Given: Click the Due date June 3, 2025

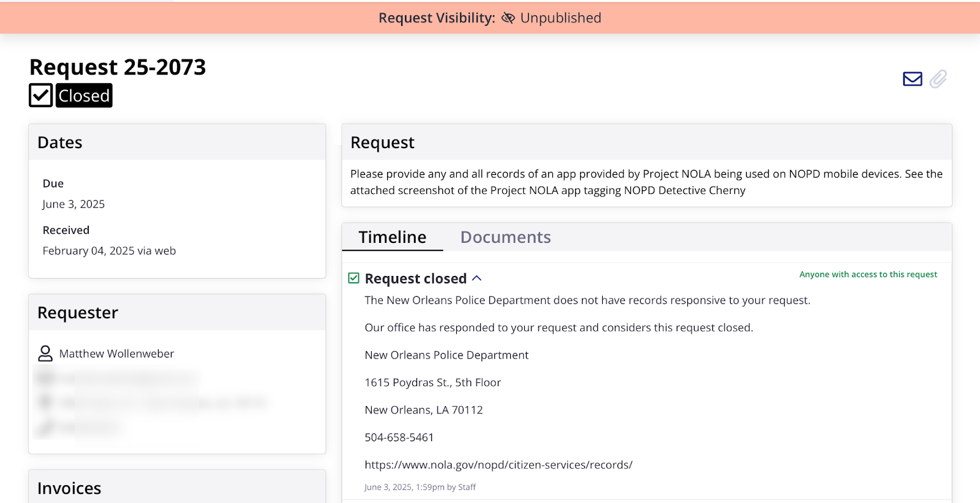Looking at the screenshot, I should pyautogui.click(x=73, y=204).
